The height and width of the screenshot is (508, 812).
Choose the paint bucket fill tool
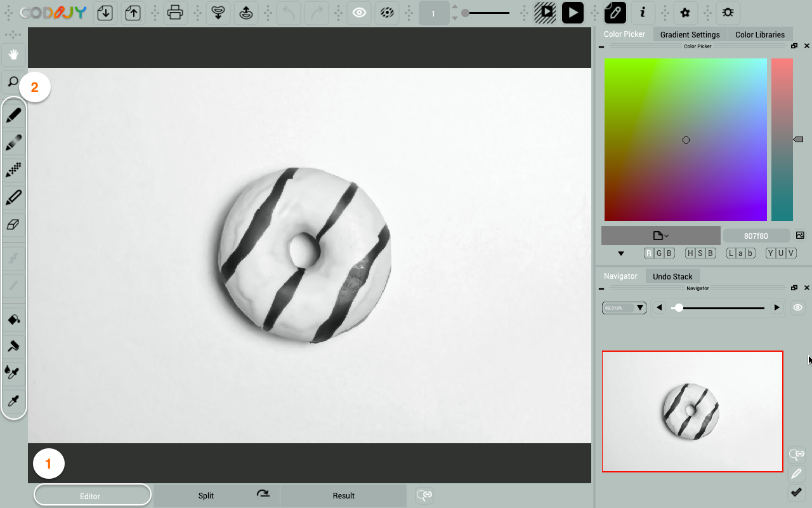[x=13, y=319]
